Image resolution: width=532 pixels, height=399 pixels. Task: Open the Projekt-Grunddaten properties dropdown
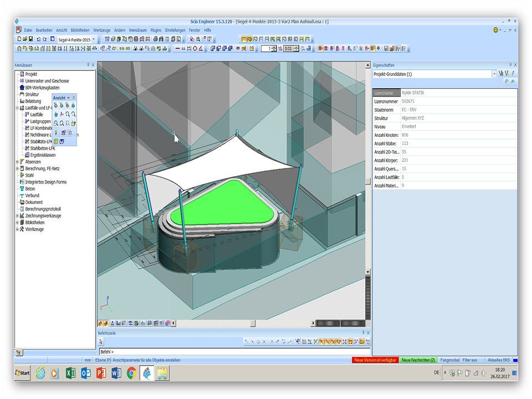click(x=494, y=74)
